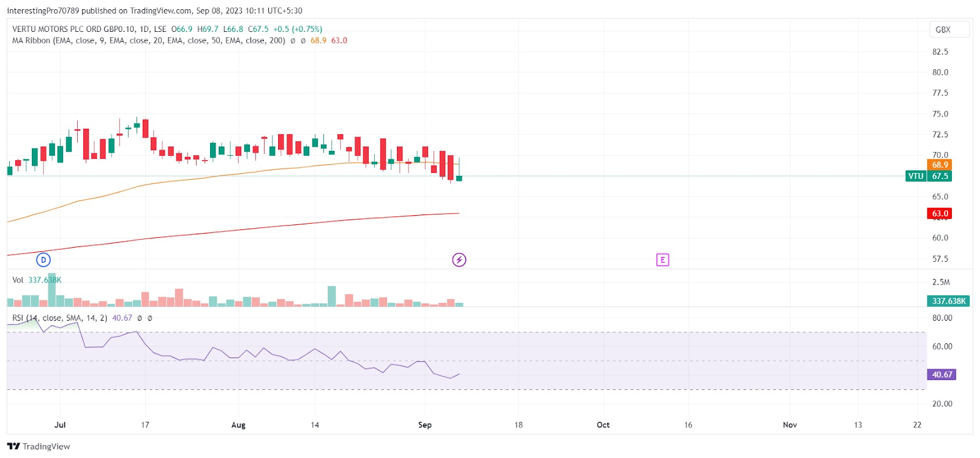The image size is (980, 458).
Task: Click the purple lightning bolt event marker
Action: tap(459, 260)
